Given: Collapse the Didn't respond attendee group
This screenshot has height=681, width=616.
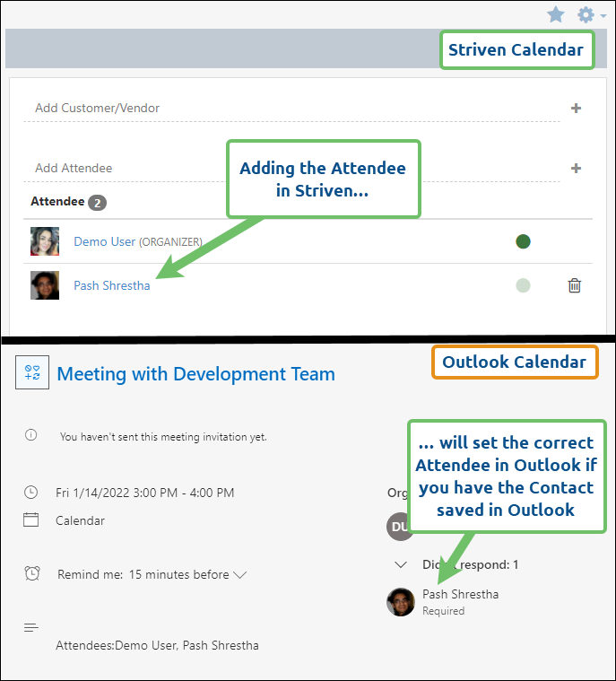Looking at the screenshot, I should [400, 564].
